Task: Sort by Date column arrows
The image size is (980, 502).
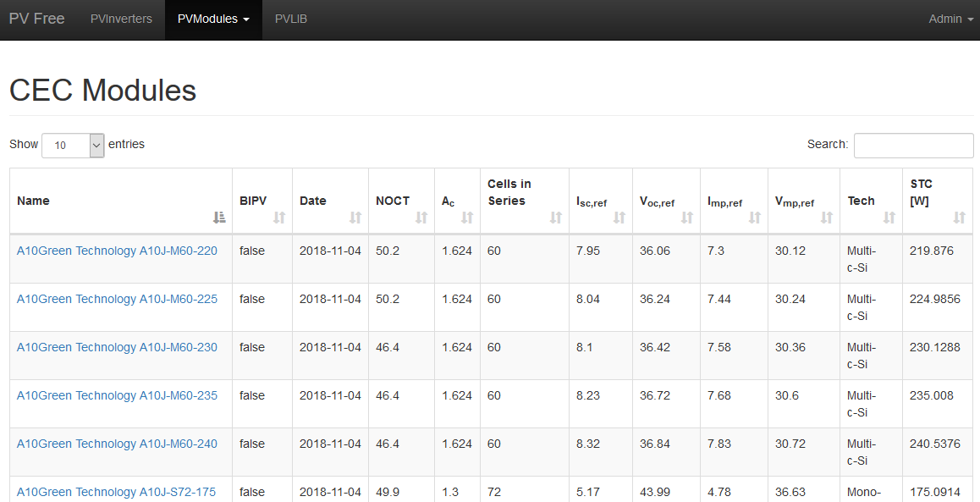Action: click(x=355, y=217)
